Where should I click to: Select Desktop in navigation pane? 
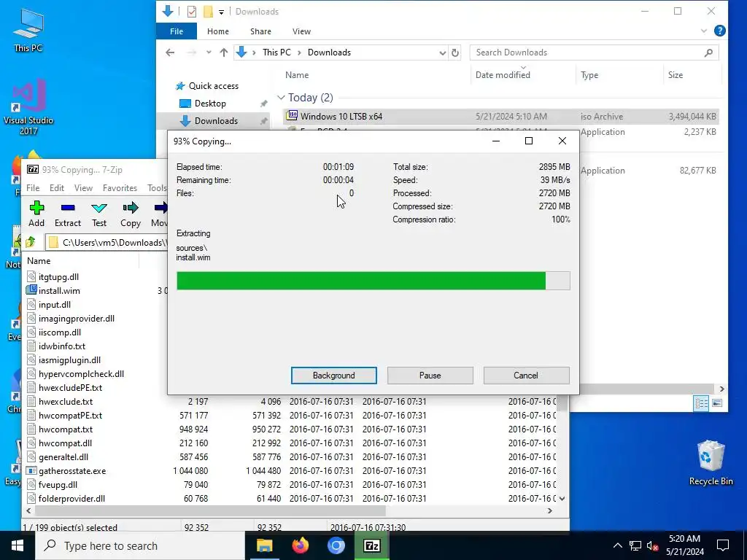click(x=210, y=104)
